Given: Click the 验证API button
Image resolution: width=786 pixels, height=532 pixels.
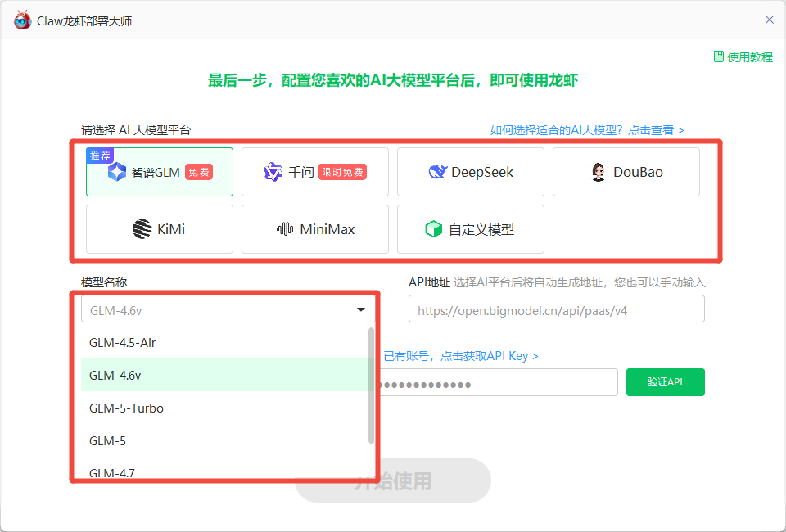Looking at the screenshot, I should [665, 382].
